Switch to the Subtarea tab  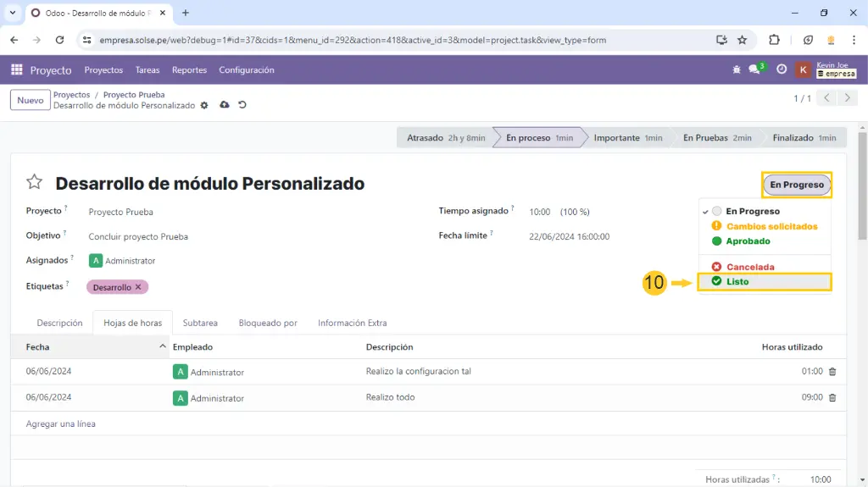[x=200, y=323]
